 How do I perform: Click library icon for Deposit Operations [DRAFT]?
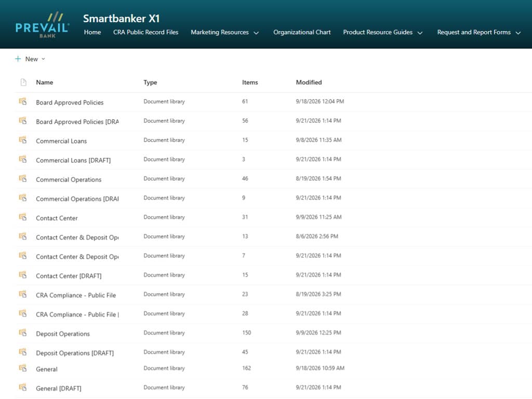(x=23, y=352)
